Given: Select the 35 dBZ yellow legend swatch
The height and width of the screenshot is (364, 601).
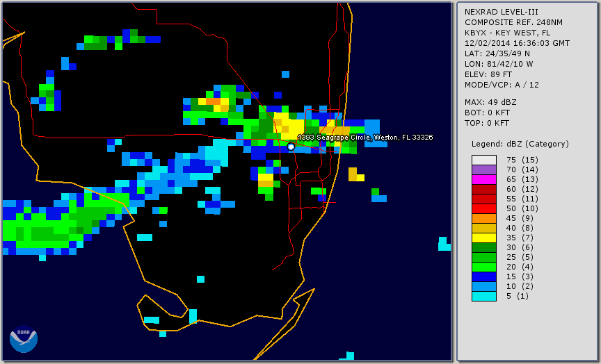Looking at the screenshot, I should point(483,238).
